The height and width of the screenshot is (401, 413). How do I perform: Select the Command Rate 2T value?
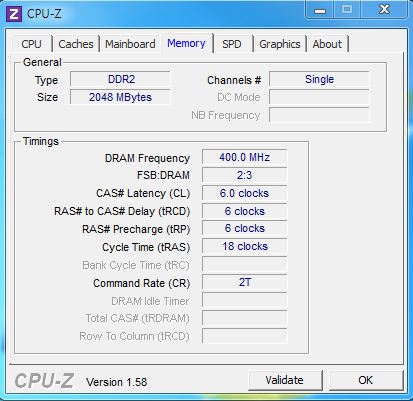[x=244, y=282]
